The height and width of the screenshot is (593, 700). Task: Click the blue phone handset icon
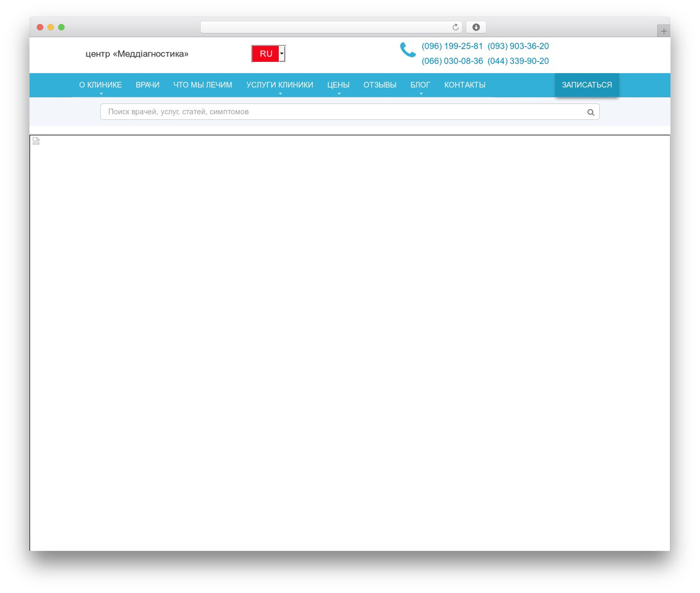(408, 50)
